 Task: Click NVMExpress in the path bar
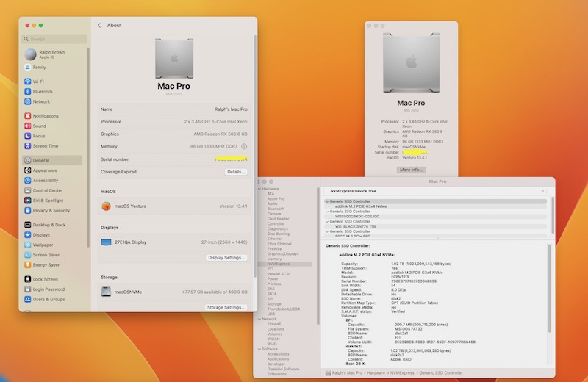pos(402,373)
